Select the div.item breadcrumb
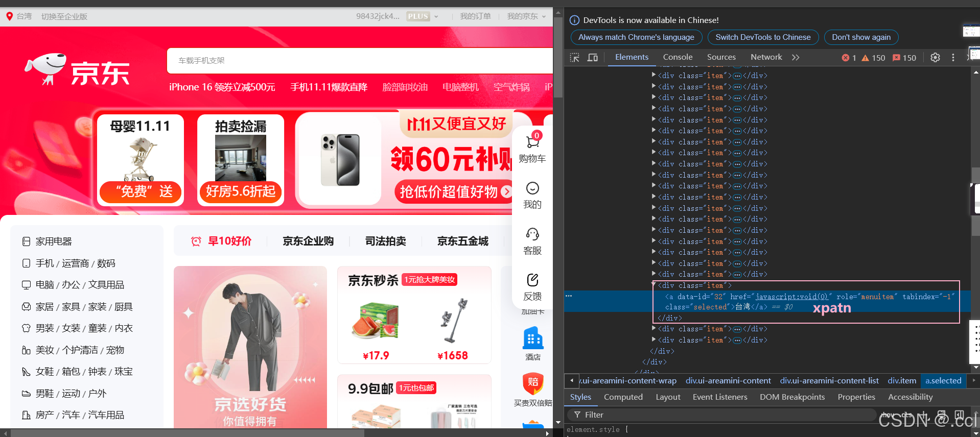The width and height of the screenshot is (980, 437). click(x=902, y=381)
